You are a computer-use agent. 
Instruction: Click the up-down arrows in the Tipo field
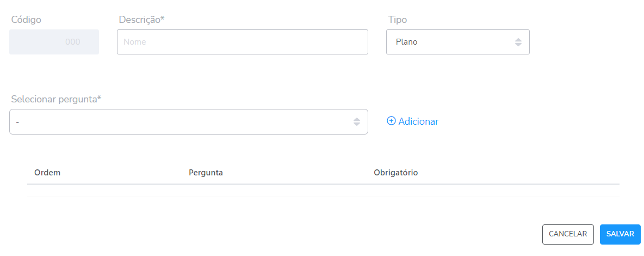click(518, 42)
